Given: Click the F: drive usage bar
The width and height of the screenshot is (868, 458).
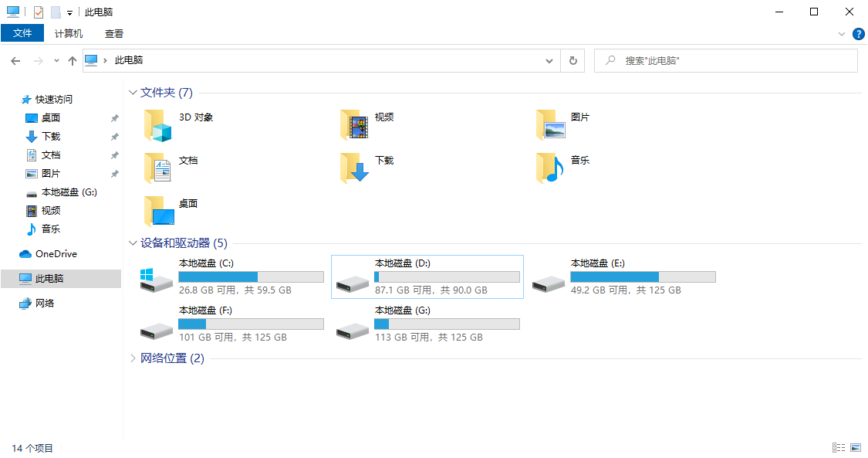Looking at the screenshot, I should pyautogui.click(x=252, y=324).
